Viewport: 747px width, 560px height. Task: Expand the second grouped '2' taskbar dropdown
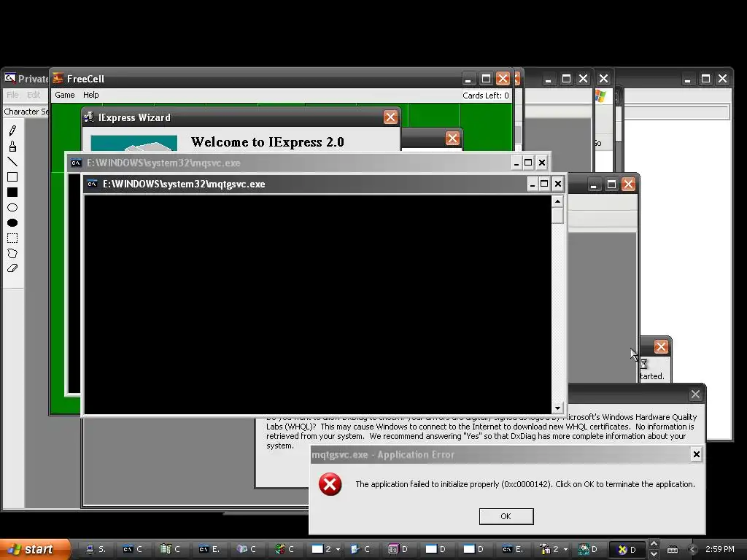pyautogui.click(x=565, y=550)
